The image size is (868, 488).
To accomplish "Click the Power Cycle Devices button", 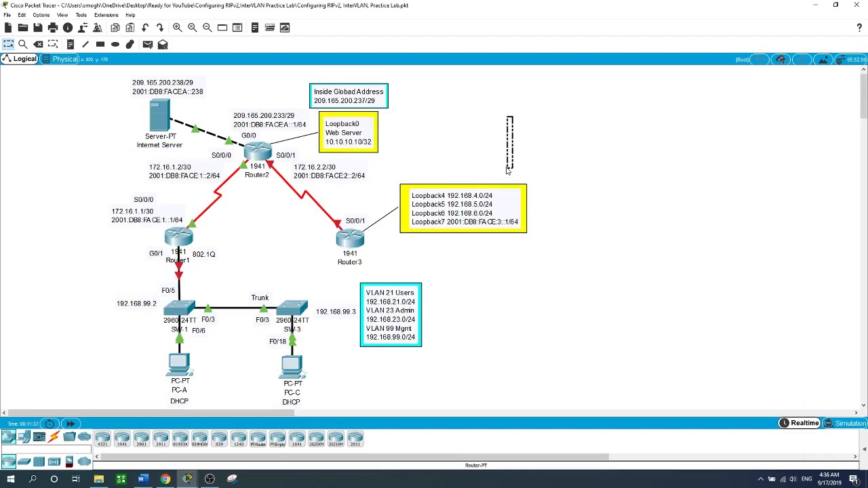I will 50,424.
